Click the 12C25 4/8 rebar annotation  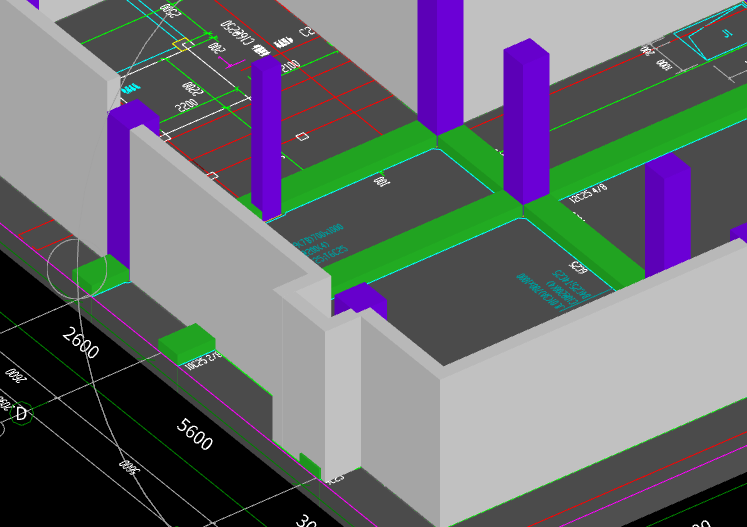(x=589, y=193)
